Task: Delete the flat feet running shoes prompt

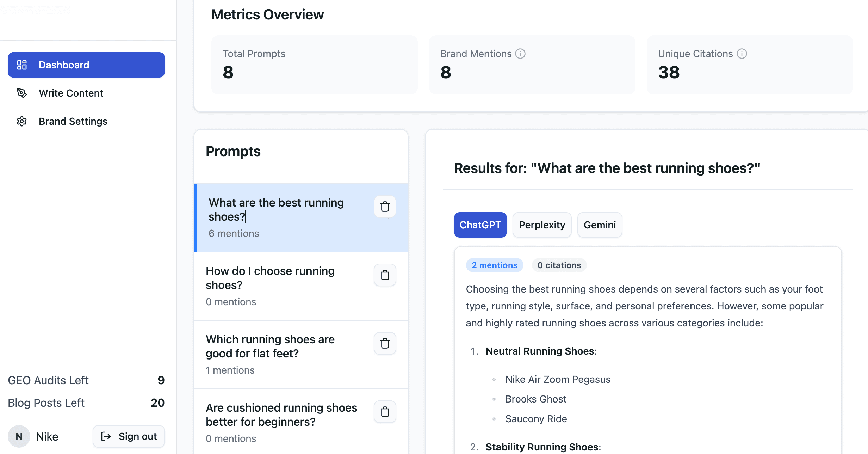Action: (x=385, y=343)
